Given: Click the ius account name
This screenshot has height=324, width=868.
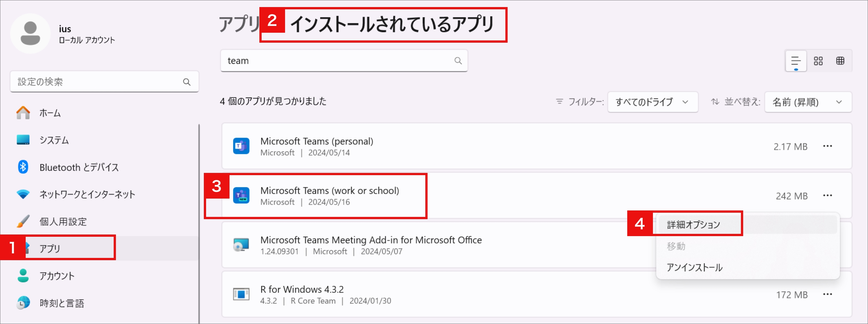Looking at the screenshot, I should (65, 29).
